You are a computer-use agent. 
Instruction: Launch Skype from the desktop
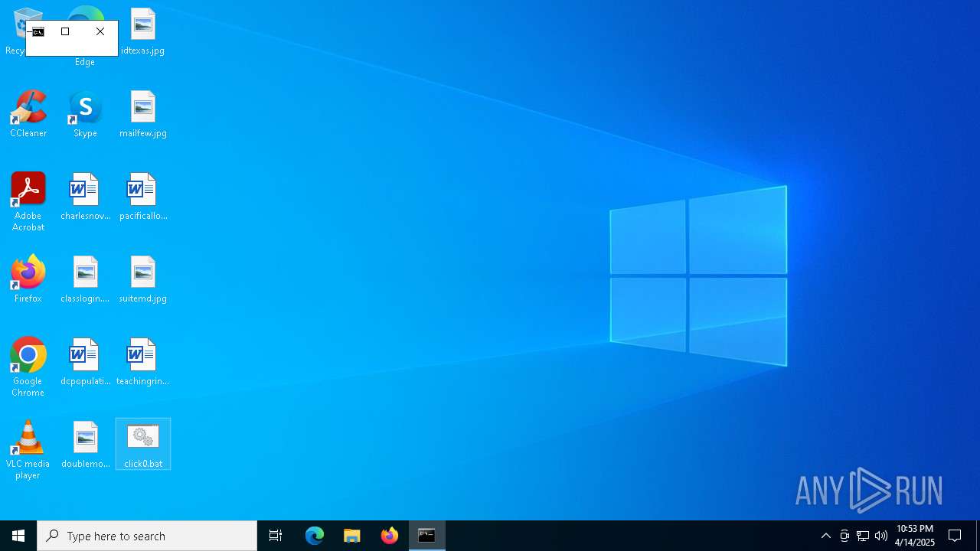point(85,115)
